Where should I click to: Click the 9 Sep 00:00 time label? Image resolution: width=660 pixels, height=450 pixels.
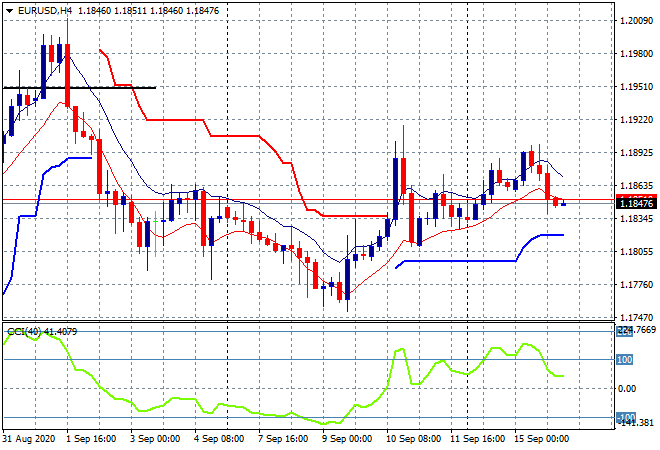coord(347,439)
